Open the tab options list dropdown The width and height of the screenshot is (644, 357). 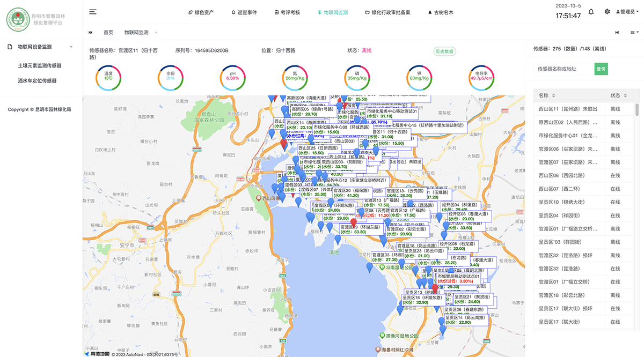[634, 33]
